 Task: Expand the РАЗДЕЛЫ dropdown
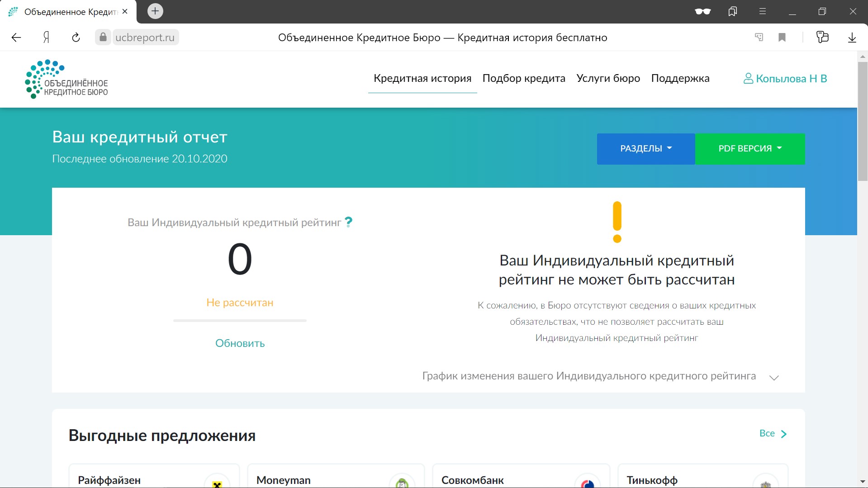click(646, 149)
